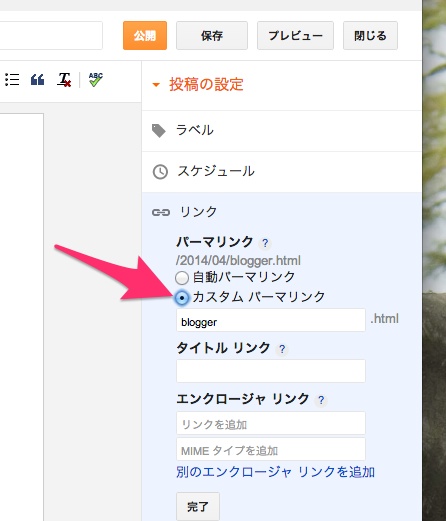Click the bulleted list toolbar icon

pos(12,80)
